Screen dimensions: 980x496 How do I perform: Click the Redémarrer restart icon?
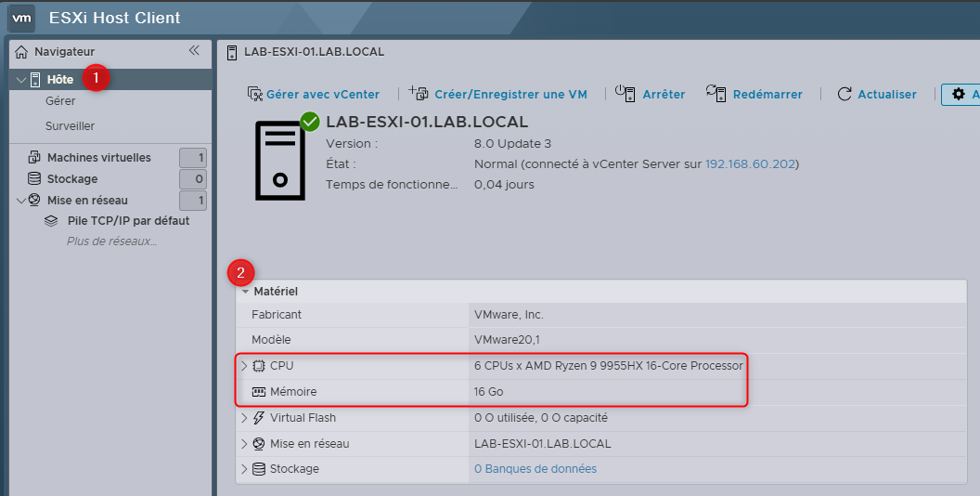point(716,93)
